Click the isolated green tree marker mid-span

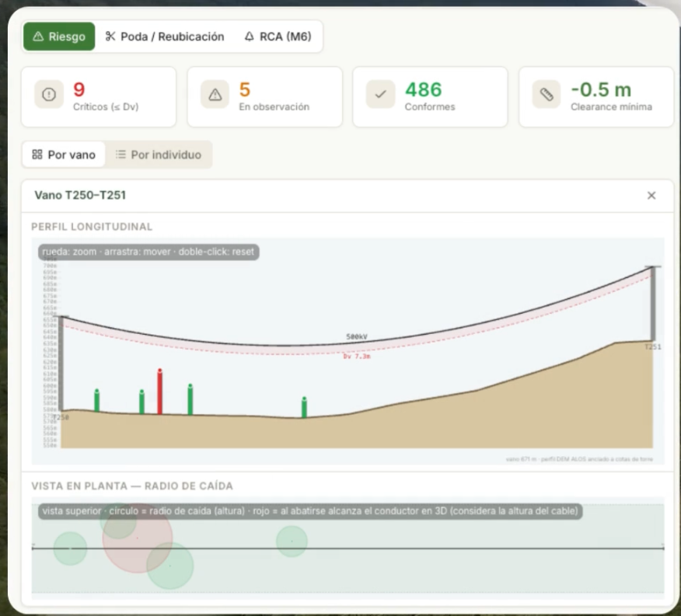(x=304, y=407)
